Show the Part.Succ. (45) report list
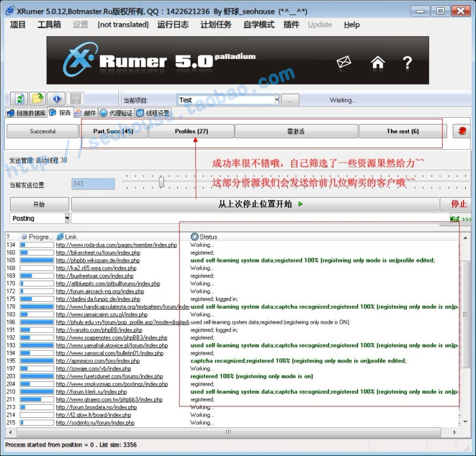 (x=113, y=131)
